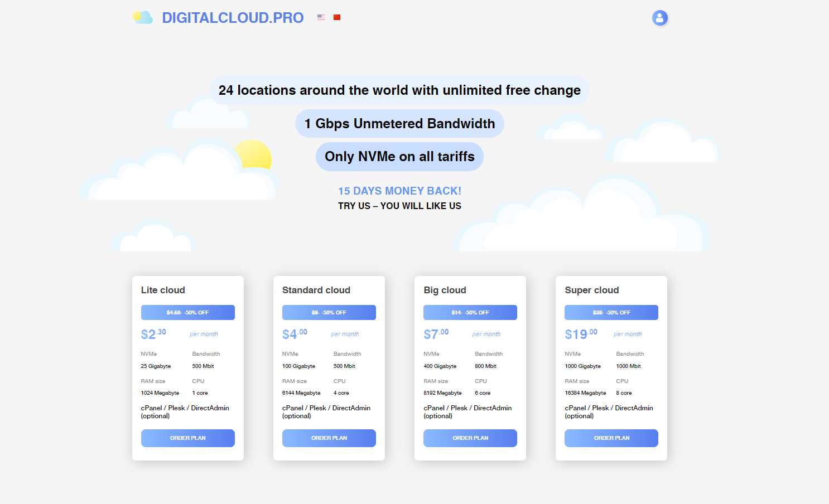Click the Standard cloud -50% OFF badge
This screenshot has height=504, width=829.
(329, 312)
